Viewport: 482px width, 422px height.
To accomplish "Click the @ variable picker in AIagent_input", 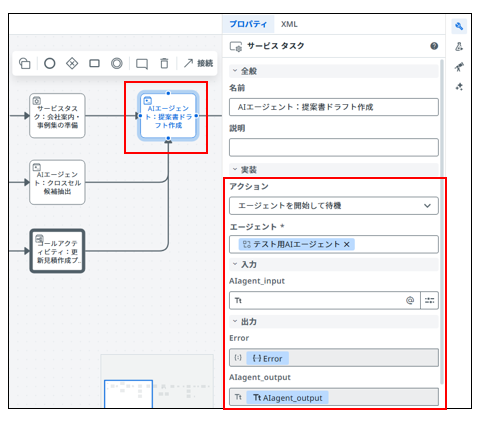I will point(410,300).
